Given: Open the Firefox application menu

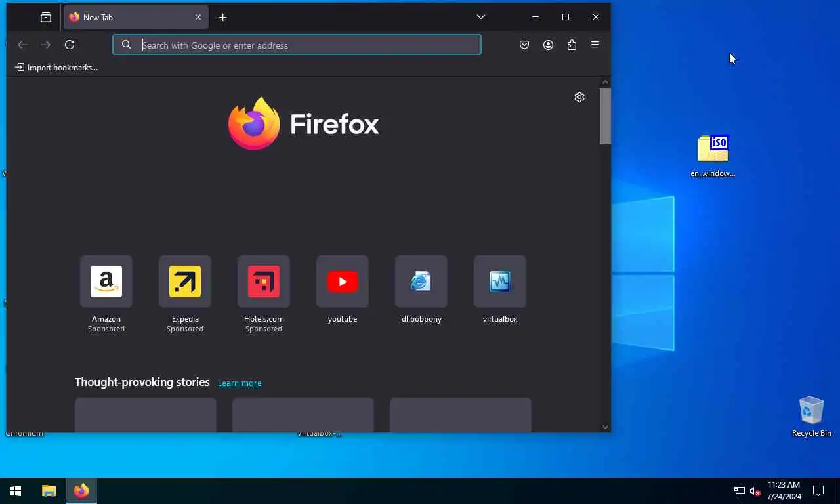Looking at the screenshot, I should pyautogui.click(x=595, y=45).
